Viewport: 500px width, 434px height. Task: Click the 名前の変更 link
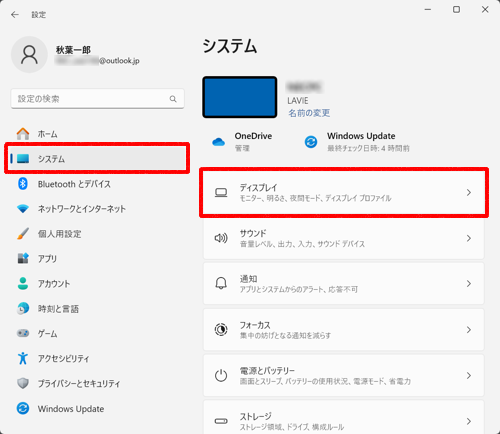pyautogui.click(x=309, y=113)
